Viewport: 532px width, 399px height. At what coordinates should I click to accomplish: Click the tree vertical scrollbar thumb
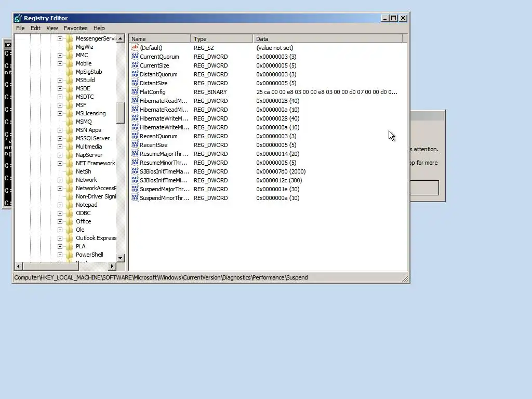(121, 113)
